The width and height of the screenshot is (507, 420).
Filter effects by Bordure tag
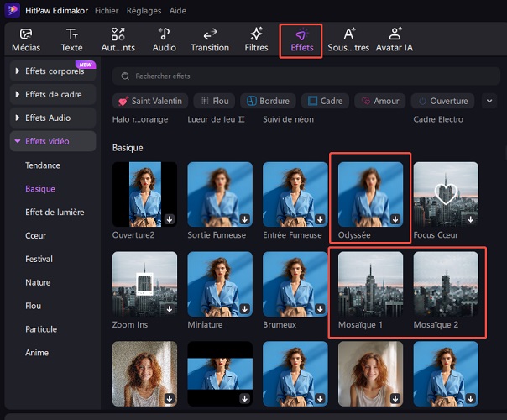coord(267,101)
